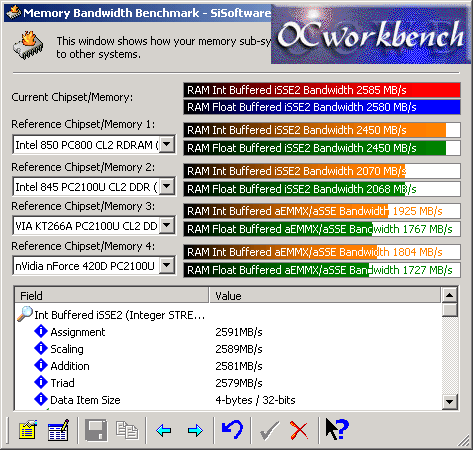The width and height of the screenshot is (473, 450).
Task: Select the Int Buffered iSSE2 tree row
Action: click(111, 315)
